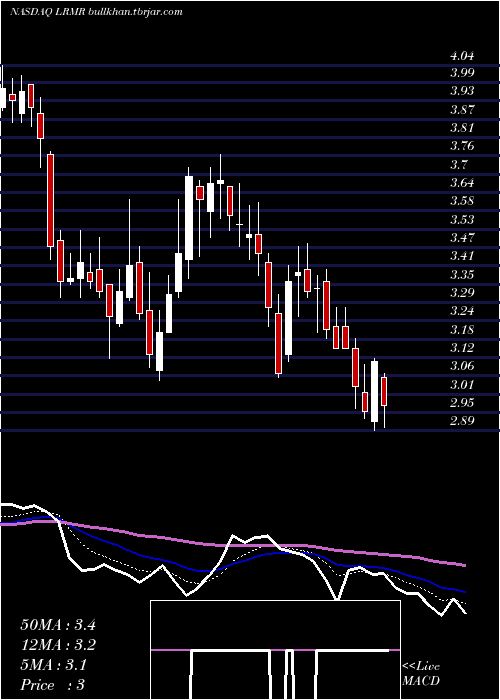Click the 3.81 price axis label
This screenshot has height=700, width=500.
[x=462, y=128]
